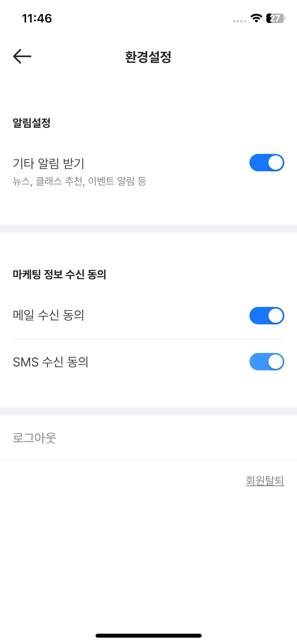Viewport: 297px width, 644px height.
Task: Select the 마케팅 정보 수신 동의 header
Action: pyautogui.click(x=59, y=274)
